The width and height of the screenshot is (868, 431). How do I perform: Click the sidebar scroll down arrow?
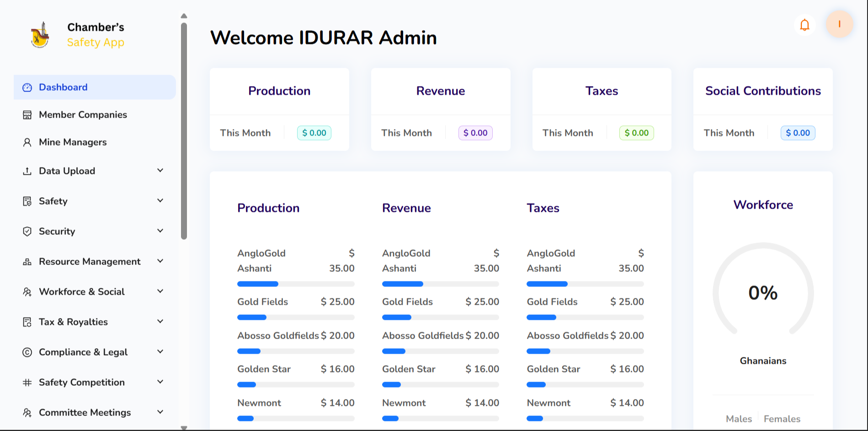click(184, 428)
